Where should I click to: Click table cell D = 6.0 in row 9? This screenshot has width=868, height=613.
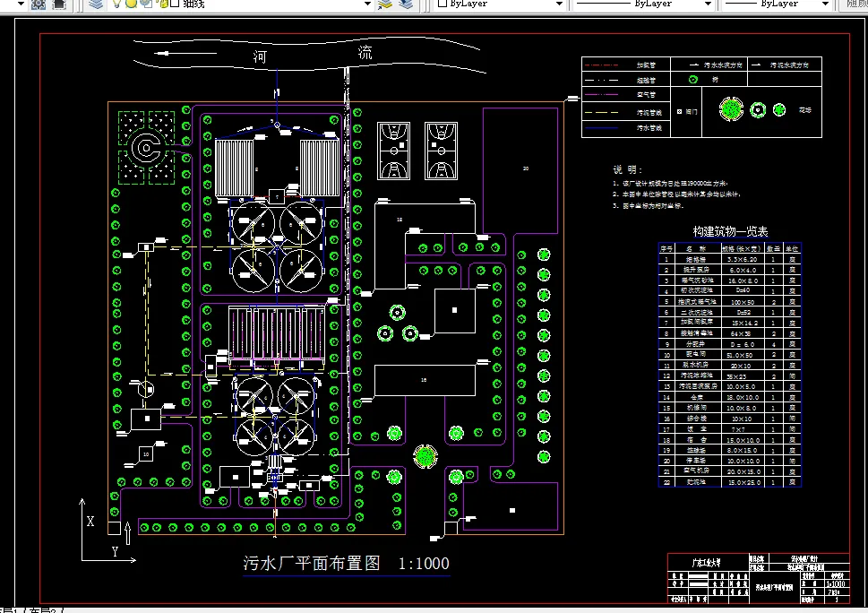[x=743, y=344]
